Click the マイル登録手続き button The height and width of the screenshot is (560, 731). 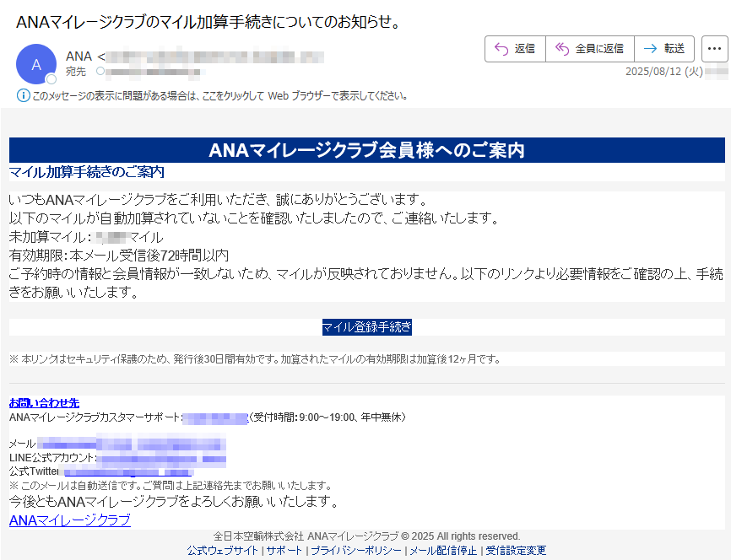pyautogui.click(x=367, y=327)
